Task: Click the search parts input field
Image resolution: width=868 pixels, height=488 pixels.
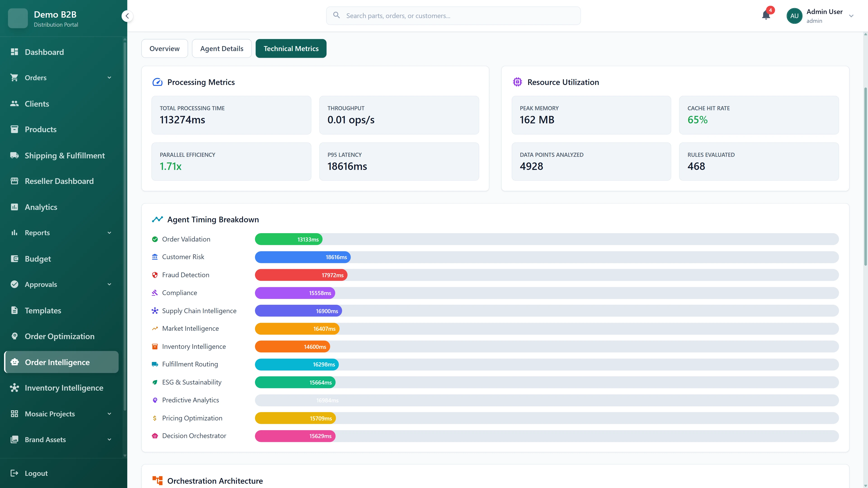Action: 453,16
